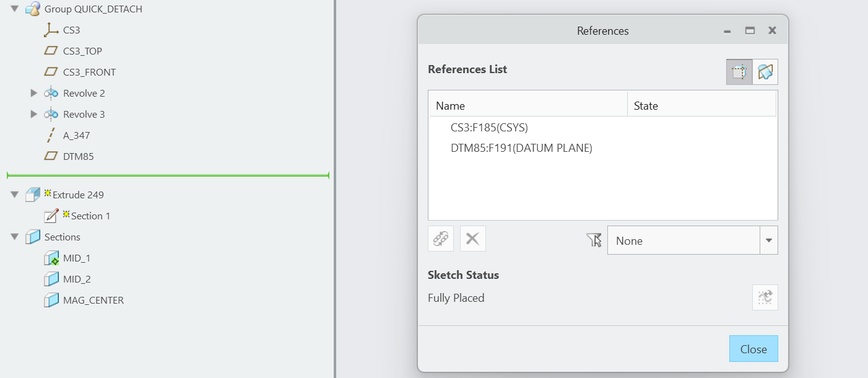The image size is (868, 378).
Task: Click the sketch regenerate icon near Fully Placed
Action: (765, 297)
